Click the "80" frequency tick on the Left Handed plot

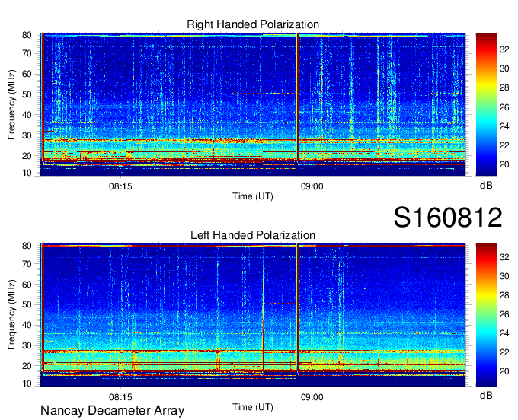27,246
